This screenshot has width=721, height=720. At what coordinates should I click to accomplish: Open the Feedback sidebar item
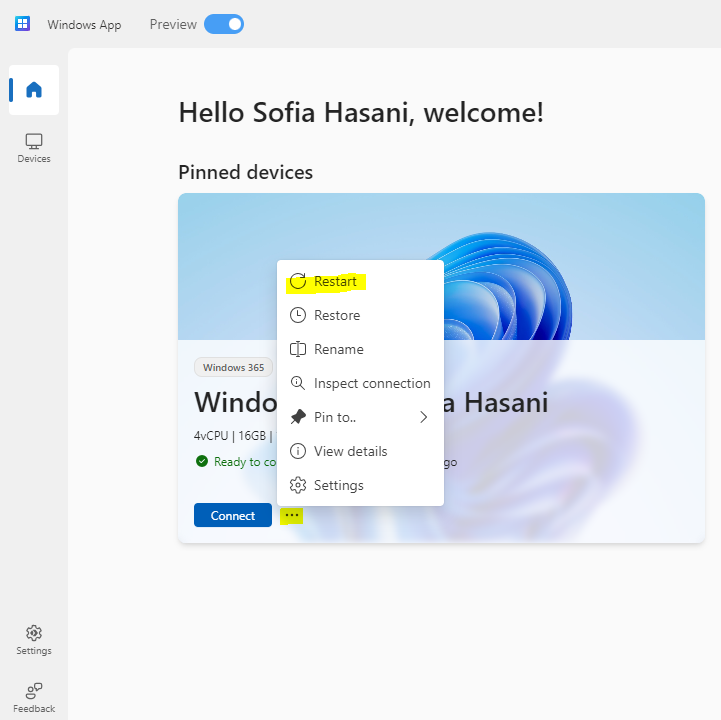[x=34, y=698]
